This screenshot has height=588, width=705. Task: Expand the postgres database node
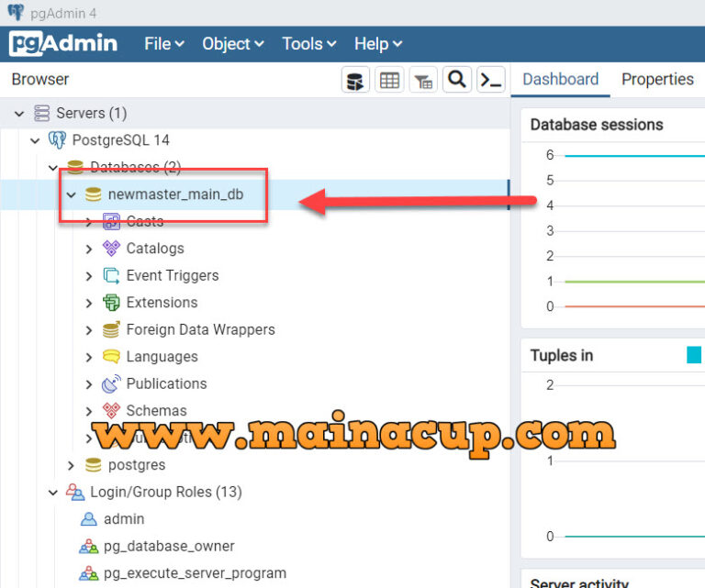(71, 466)
